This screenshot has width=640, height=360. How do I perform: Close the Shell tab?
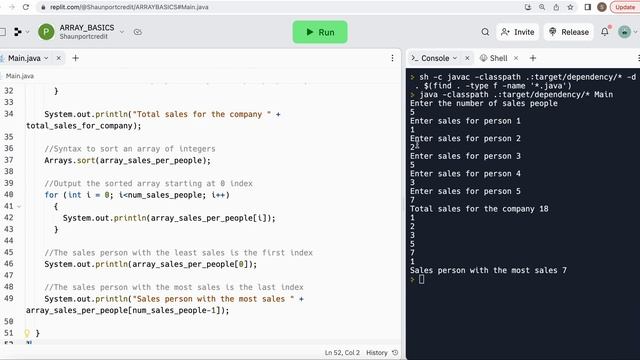pyautogui.click(x=516, y=58)
